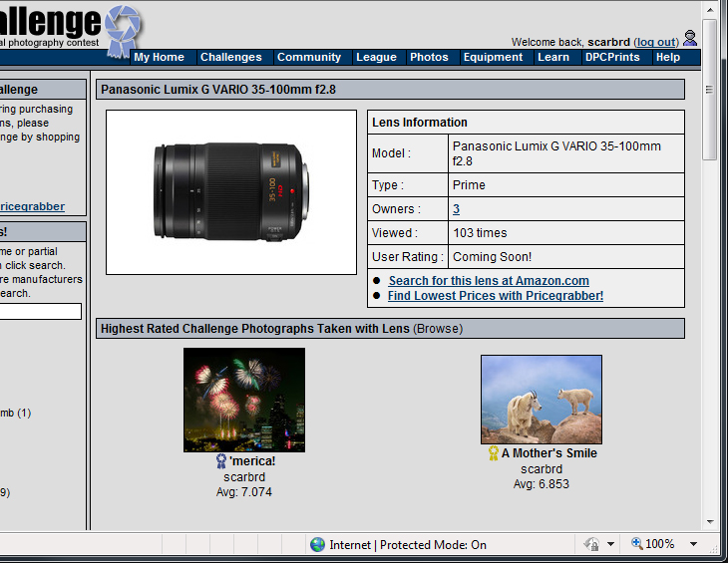The height and width of the screenshot is (563, 728).
Task: Click the user profile icon beside log out
Action: pyautogui.click(x=690, y=39)
